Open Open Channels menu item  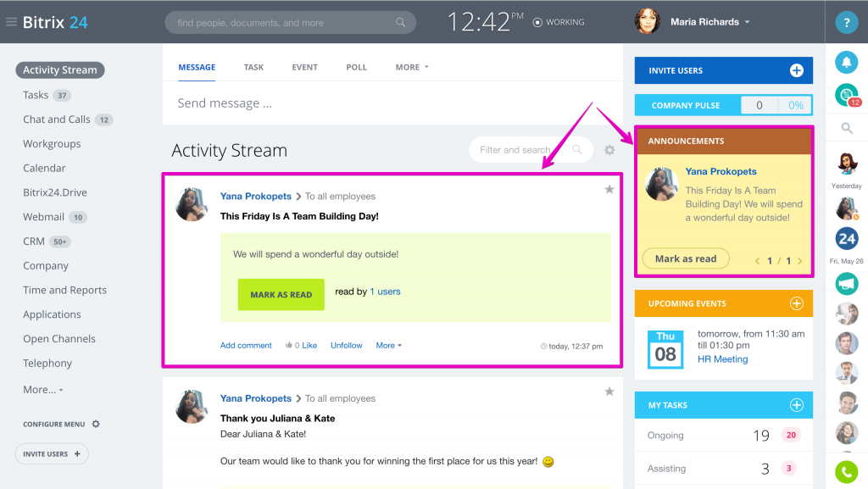(x=59, y=338)
